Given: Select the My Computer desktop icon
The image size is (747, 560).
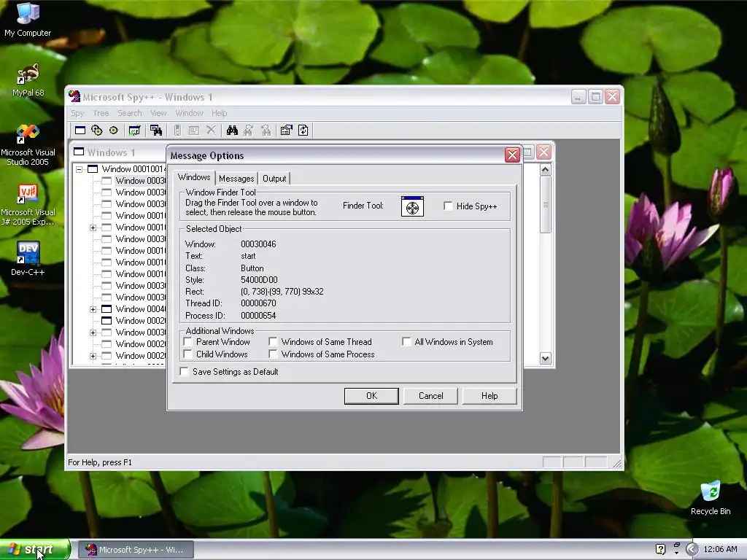Looking at the screenshot, I should (28, 20).
